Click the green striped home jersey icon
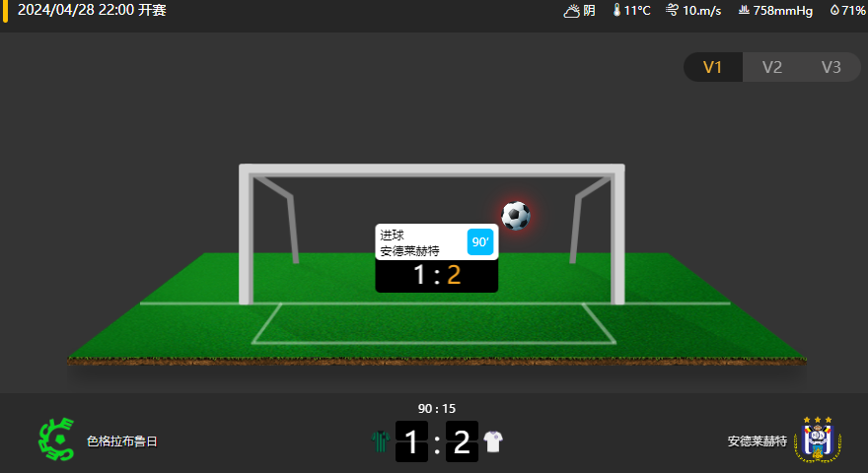The width and height of the screenshot is (868, 473). pyautogui.click(x=381, y=441)
